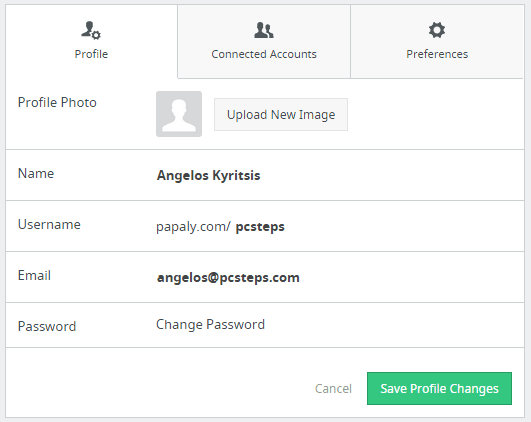The width and height of the screenshot is (531, 422).
Task: Click Save Profile Changes button
Action: 439,388
